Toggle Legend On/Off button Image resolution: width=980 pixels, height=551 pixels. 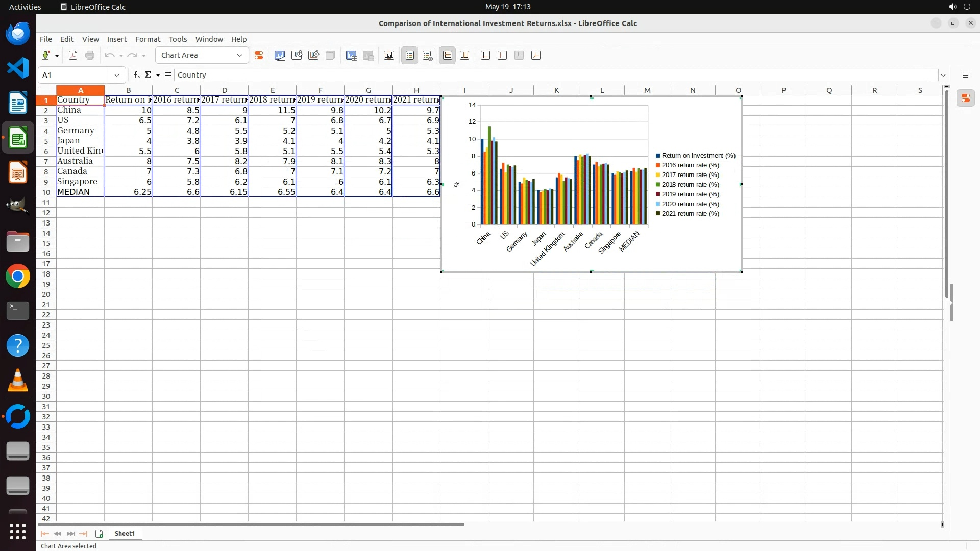pos(410,55)
